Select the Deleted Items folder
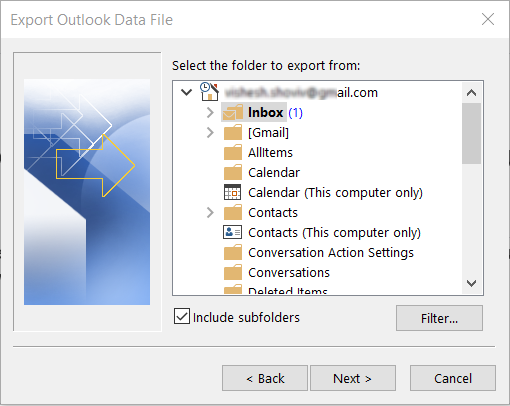 pos(288,290)
